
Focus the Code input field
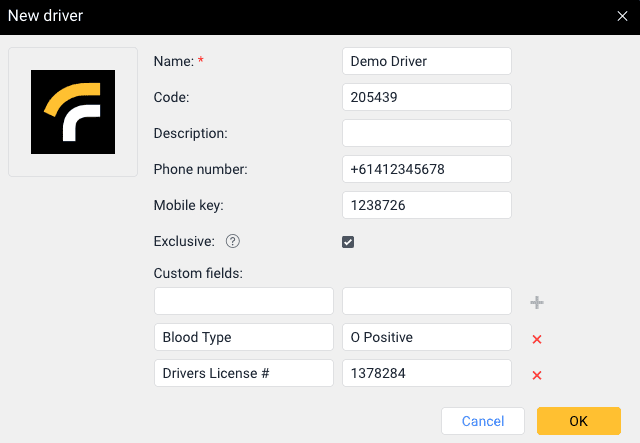[x=426, y=97]
